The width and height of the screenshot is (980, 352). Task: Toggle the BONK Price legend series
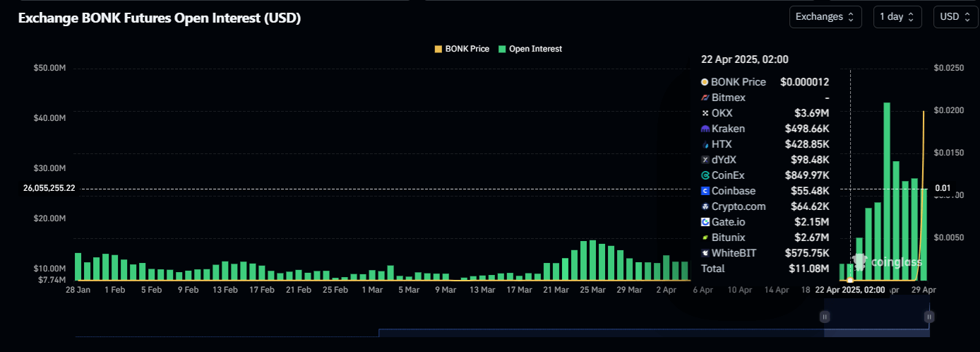462,49
